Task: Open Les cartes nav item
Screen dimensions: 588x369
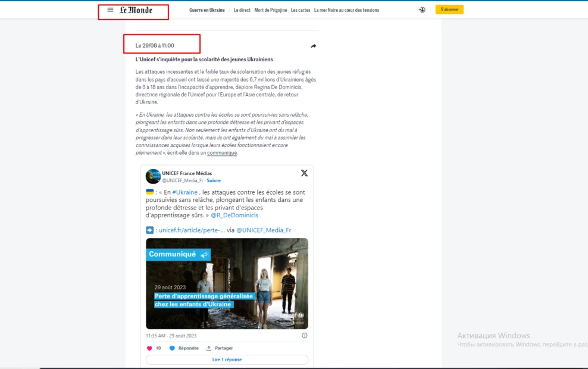Action: pos(301,10)
